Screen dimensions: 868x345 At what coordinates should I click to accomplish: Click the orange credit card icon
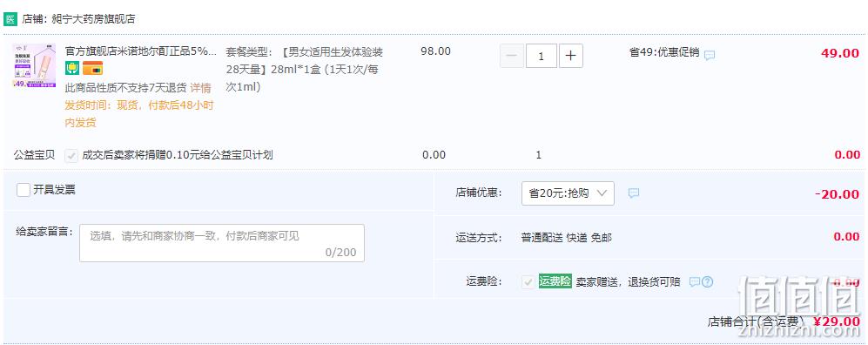pos(92,69)
